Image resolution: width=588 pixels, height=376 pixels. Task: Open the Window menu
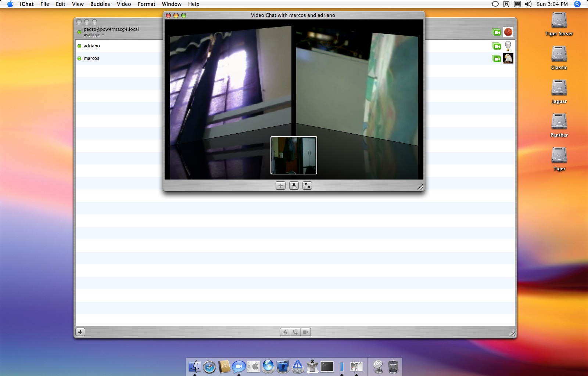coord(172,4)
